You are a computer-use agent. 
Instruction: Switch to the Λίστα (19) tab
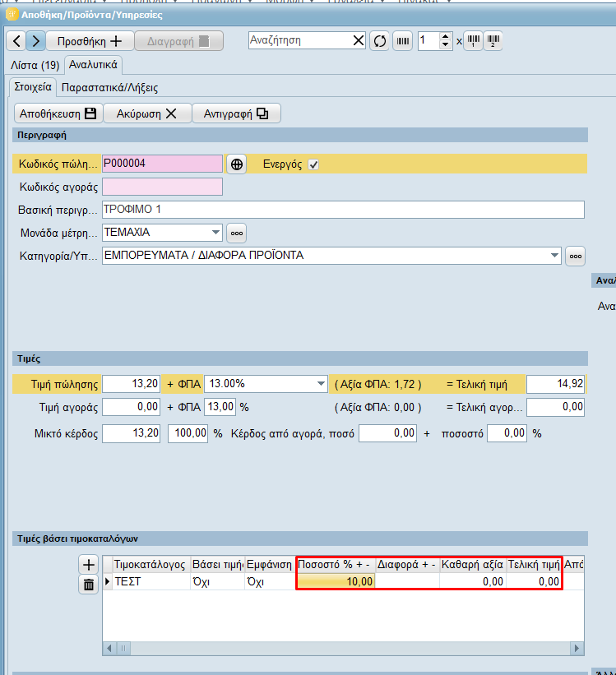pos(34,65)
